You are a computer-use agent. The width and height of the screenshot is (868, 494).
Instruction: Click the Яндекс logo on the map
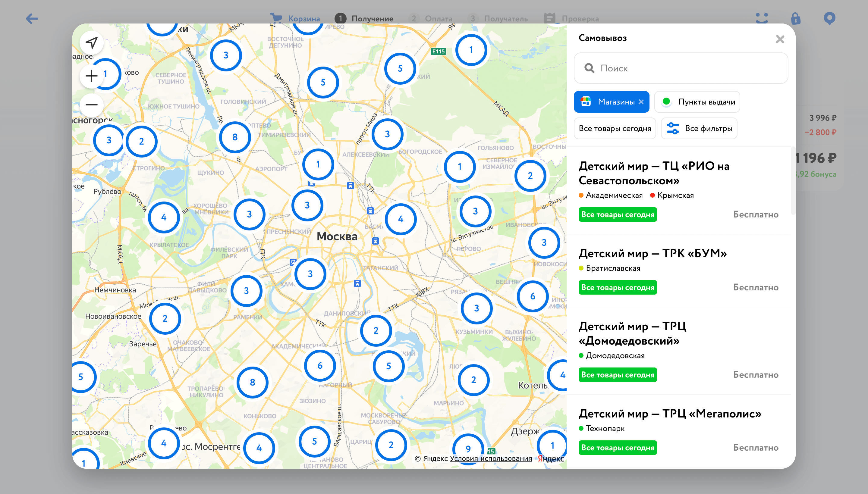551,459
